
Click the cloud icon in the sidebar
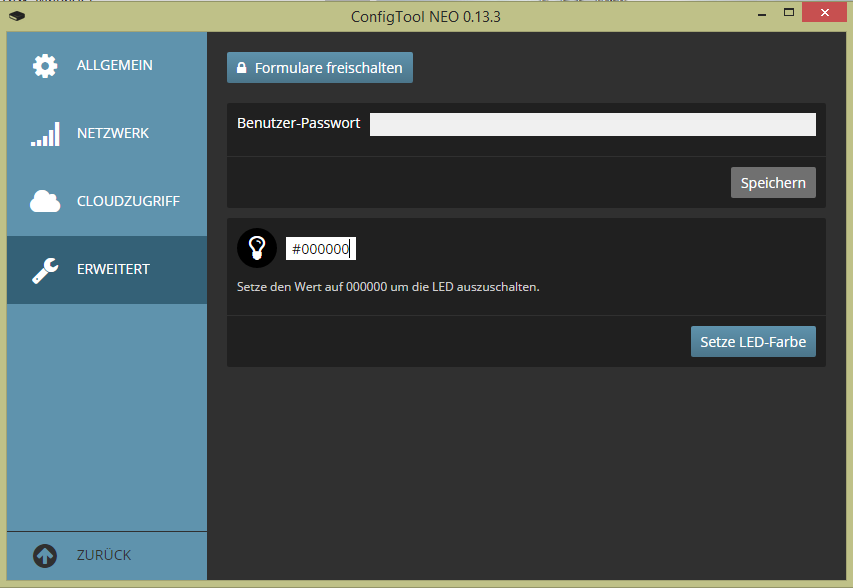45,202
